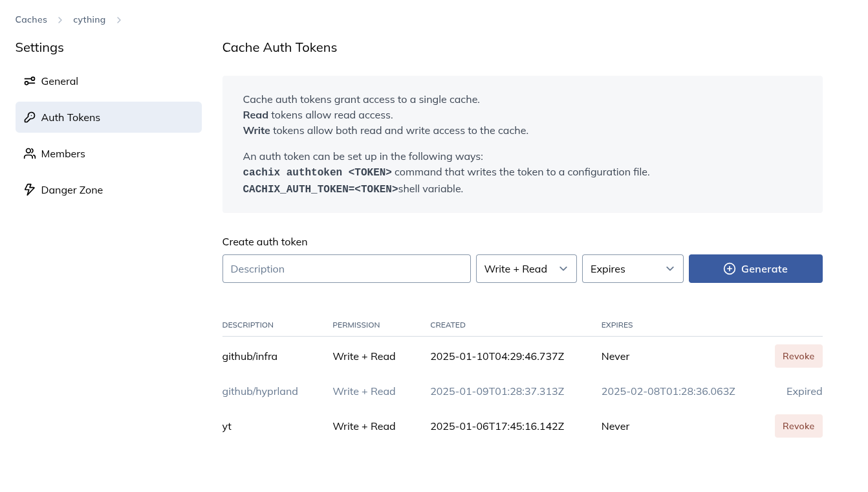Navigate to Caches via breadcrumb
Screen dimensions: 868x492
(31, 19)
